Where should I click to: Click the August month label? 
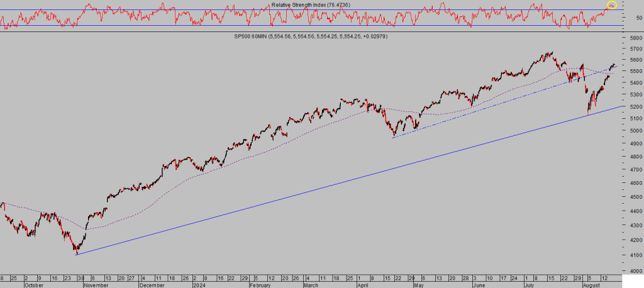pos(591,284)
